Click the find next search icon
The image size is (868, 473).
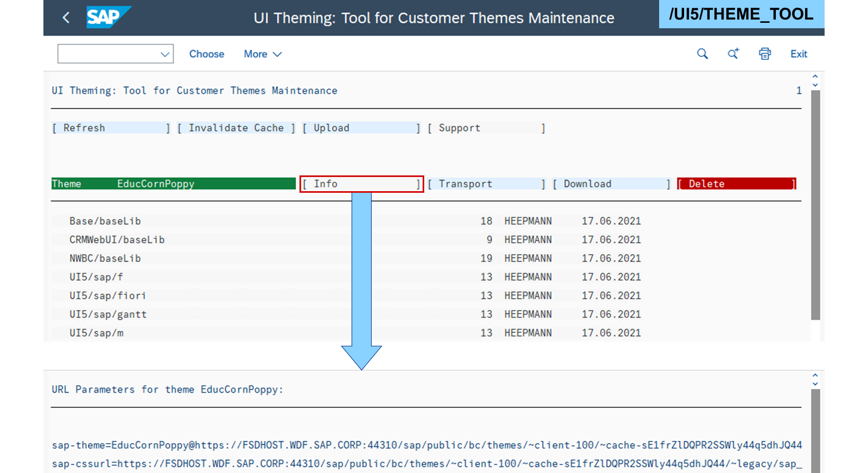pos(733,54)
